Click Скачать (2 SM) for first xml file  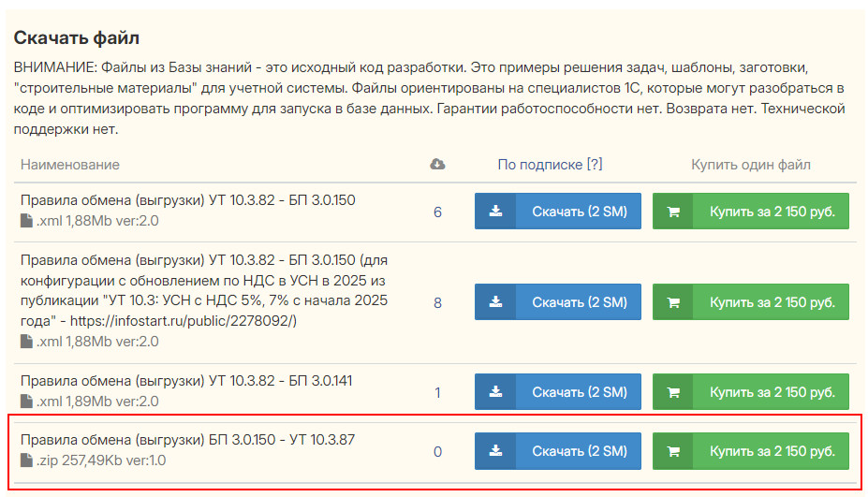pos(558,211)
